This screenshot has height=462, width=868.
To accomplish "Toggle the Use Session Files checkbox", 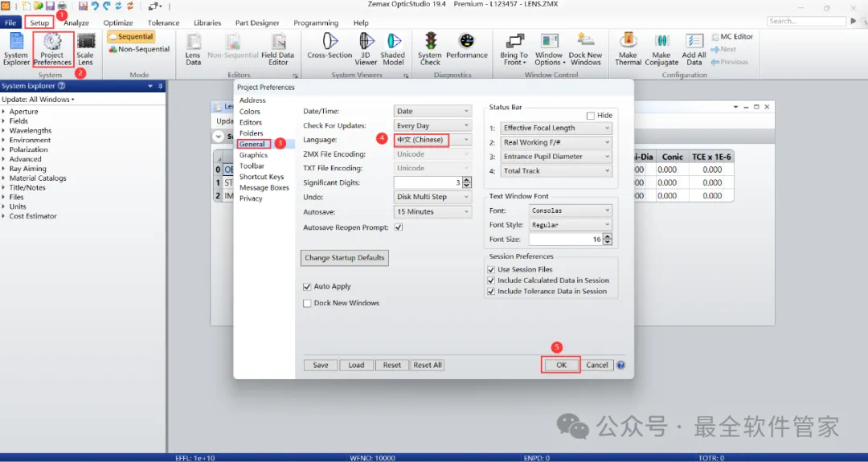I will click(491, 269).
